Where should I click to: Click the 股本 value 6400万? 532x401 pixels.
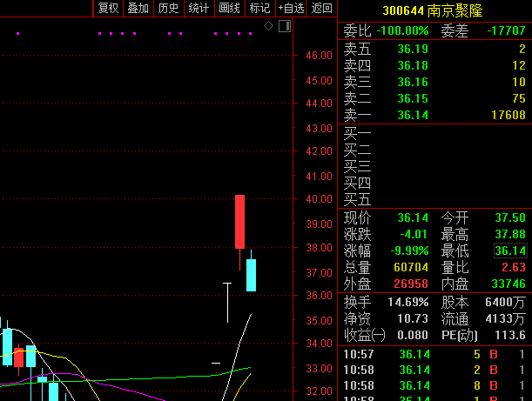(x=506, y=302)
